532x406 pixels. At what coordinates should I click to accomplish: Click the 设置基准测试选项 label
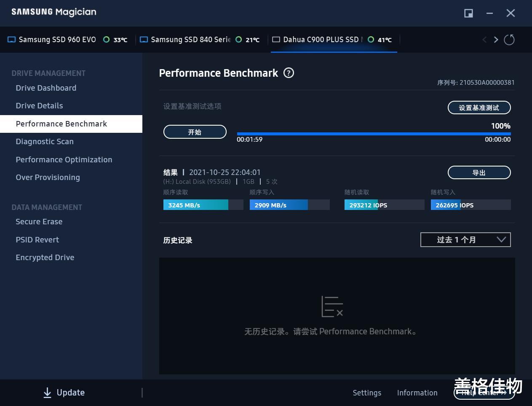(192, 106)
